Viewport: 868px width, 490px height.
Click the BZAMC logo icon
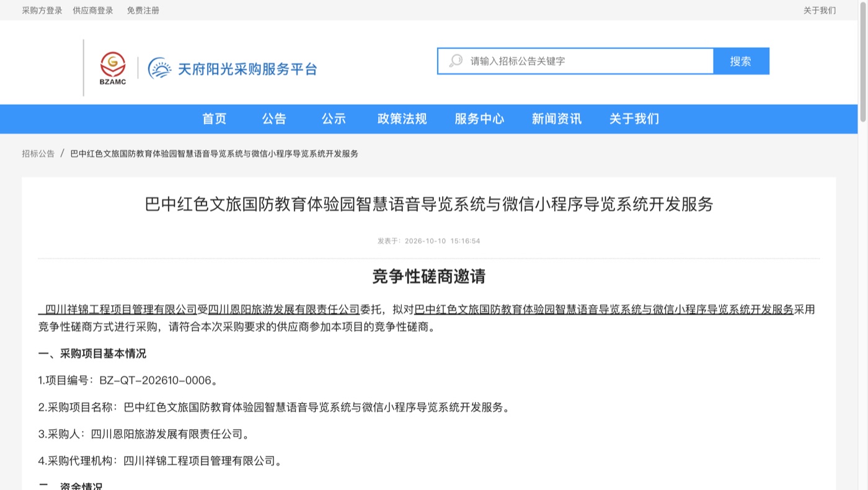pyautogui.click(x=113, y=68)
